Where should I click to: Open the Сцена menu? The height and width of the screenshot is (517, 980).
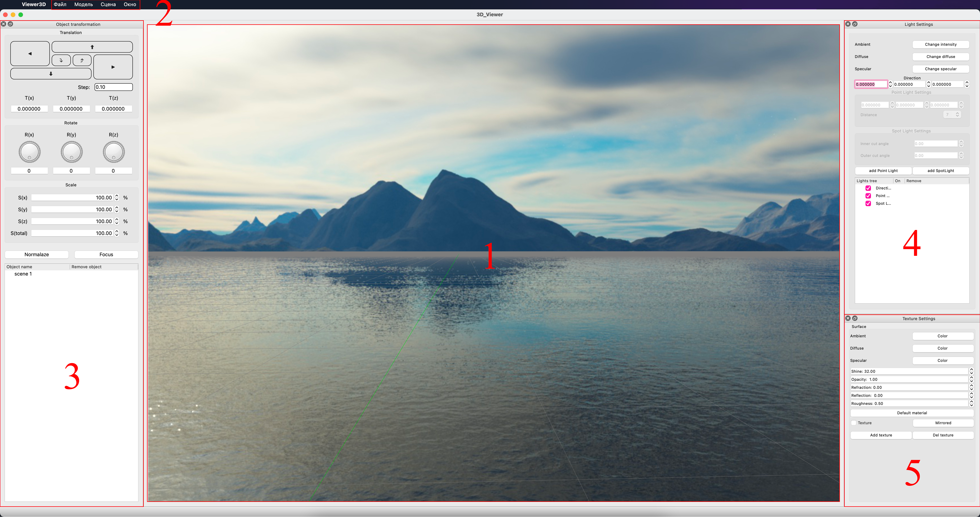point(108,5)
